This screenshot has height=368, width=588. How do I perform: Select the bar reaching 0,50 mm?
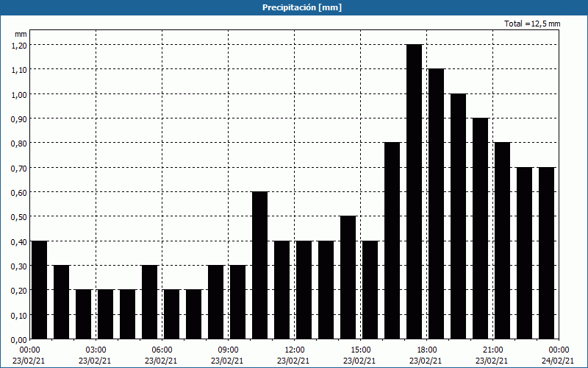348,277
